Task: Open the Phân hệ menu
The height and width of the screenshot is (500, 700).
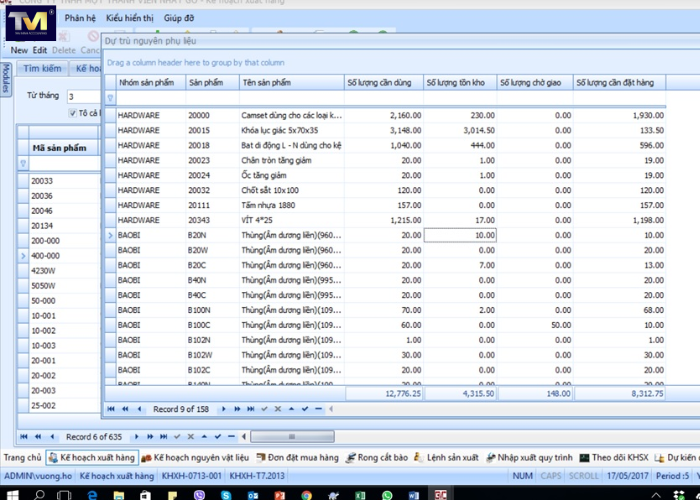Action: point(80,18)
